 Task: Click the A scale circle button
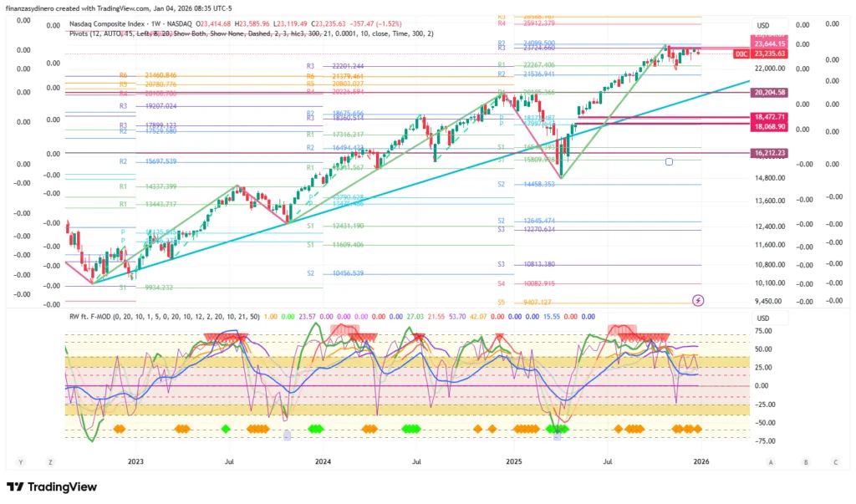[771, 461]
